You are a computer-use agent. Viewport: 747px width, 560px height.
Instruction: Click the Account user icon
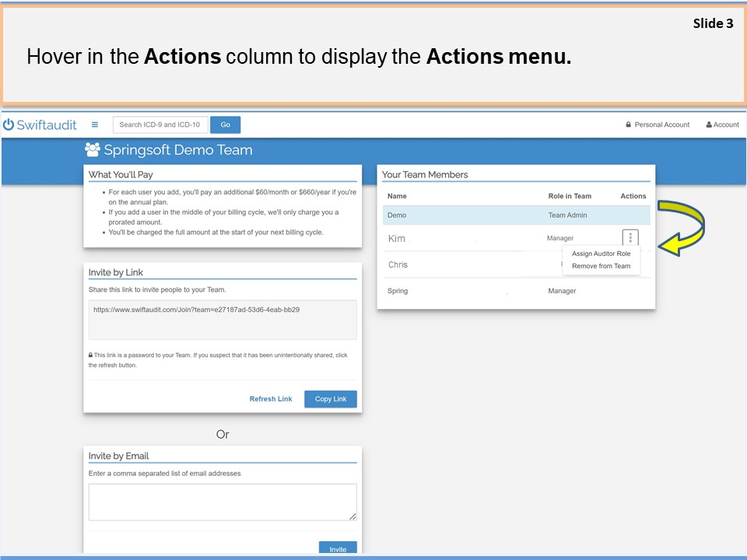click(709, 124)
